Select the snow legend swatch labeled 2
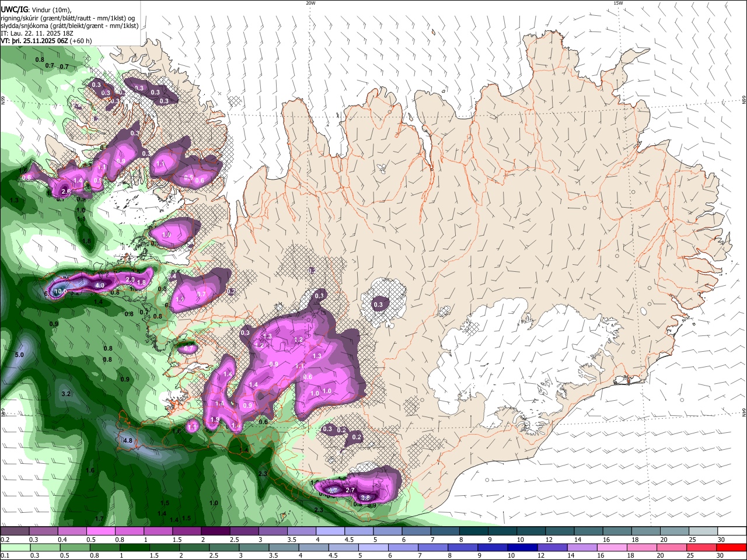This screenshot has width=747, height=560. (x=215, y=531)
